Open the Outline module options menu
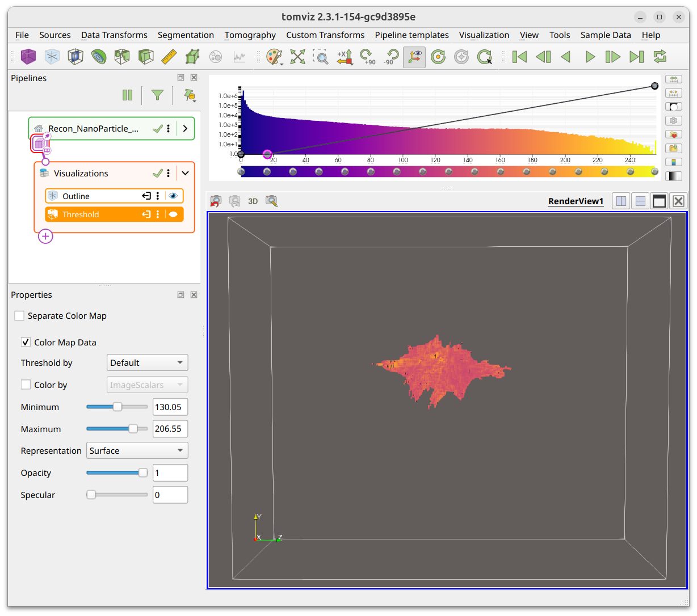Viewport: 697px width, 616px height. click(158, 196)
